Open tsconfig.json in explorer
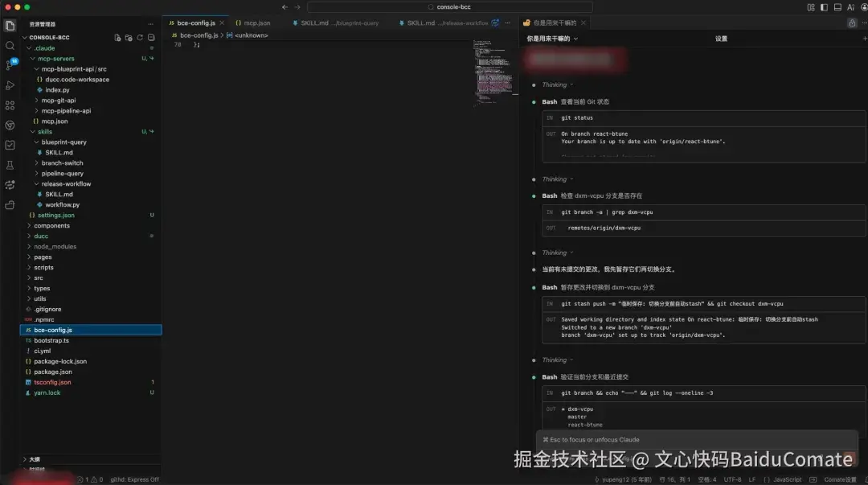This screenshot has height=485, width=868. (52, 383)
